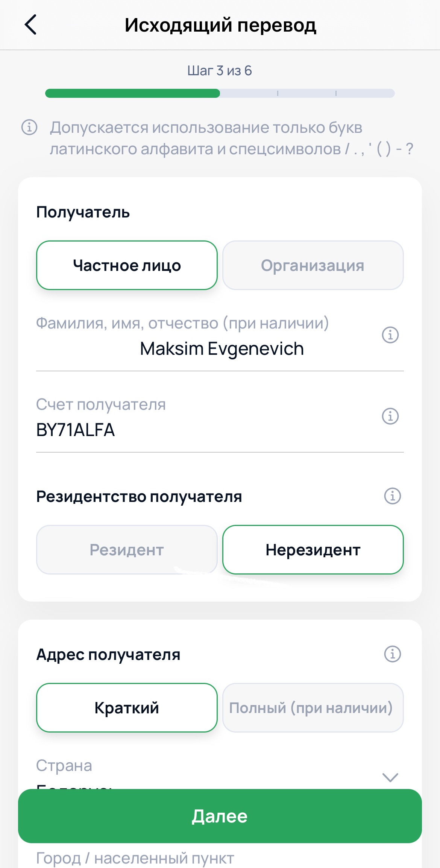Switch address format to Полный (при наличии)
This screenshot has width=440, height=868.
click(313, 708)
